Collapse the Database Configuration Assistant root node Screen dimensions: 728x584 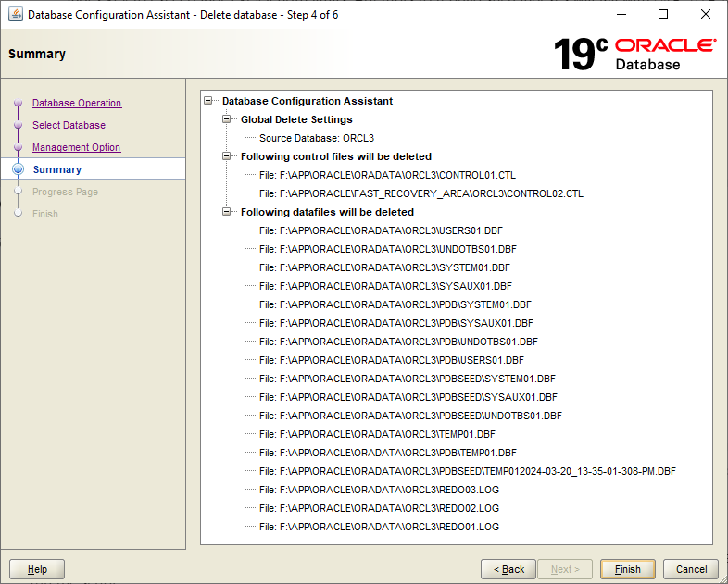[208, 101]
